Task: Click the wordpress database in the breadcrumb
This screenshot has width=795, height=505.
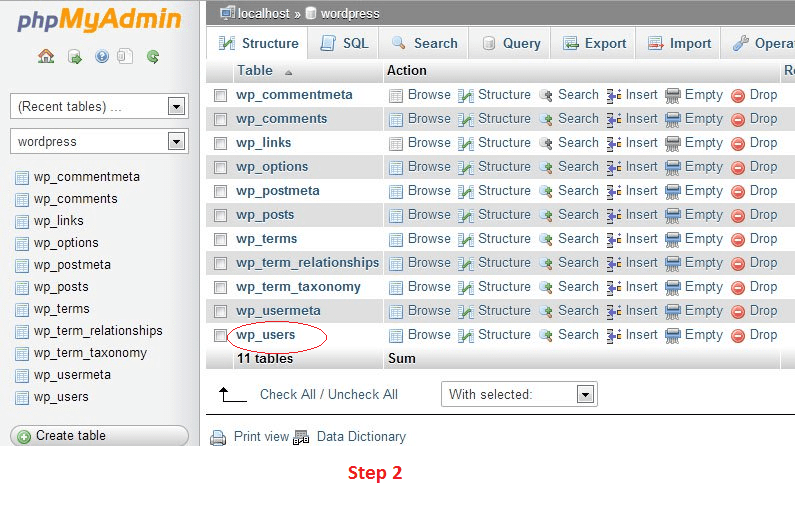Action: (350, 13)
